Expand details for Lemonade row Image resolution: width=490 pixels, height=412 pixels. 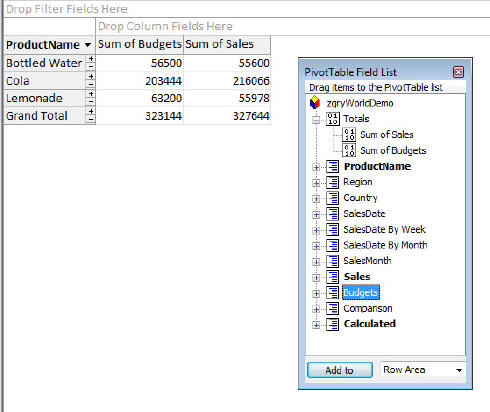point(91,94)
